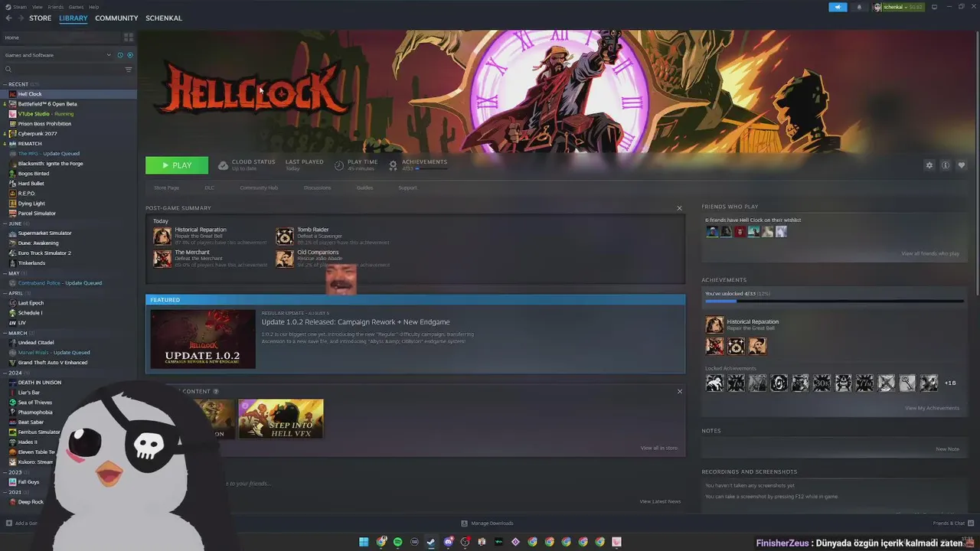Click the first locked achievement icon
The width and height of the screenshot is (980, 551).
714,383
